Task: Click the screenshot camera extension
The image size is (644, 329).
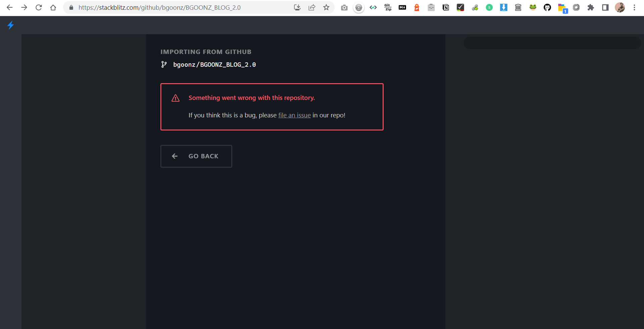Action: tap(344, 7)
